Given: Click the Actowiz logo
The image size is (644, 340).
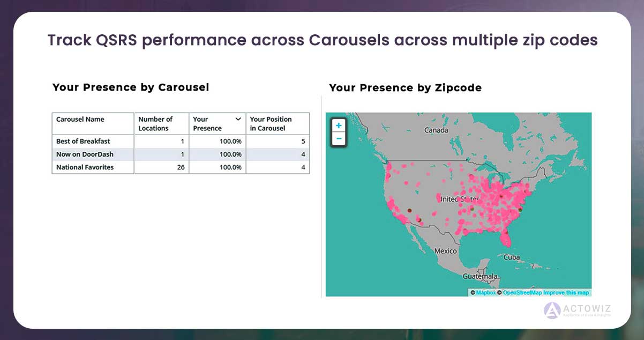Looking at the screenshot, I should tap(578, 311).
